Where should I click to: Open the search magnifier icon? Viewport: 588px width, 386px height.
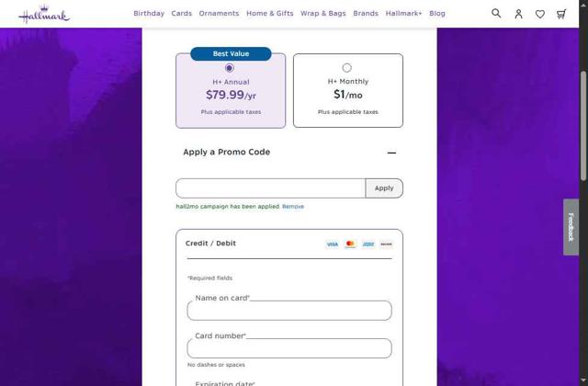click(496, 14)
